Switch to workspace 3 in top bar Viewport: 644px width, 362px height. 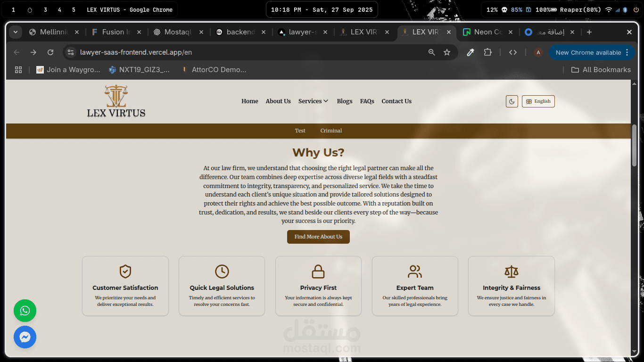pos(45,9)
